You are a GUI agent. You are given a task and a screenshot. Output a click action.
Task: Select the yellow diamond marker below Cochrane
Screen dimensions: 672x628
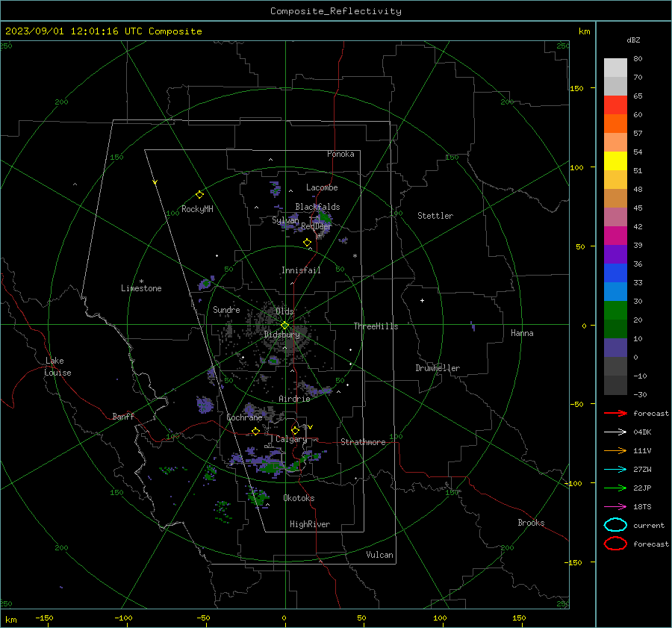tap(255, 432)
